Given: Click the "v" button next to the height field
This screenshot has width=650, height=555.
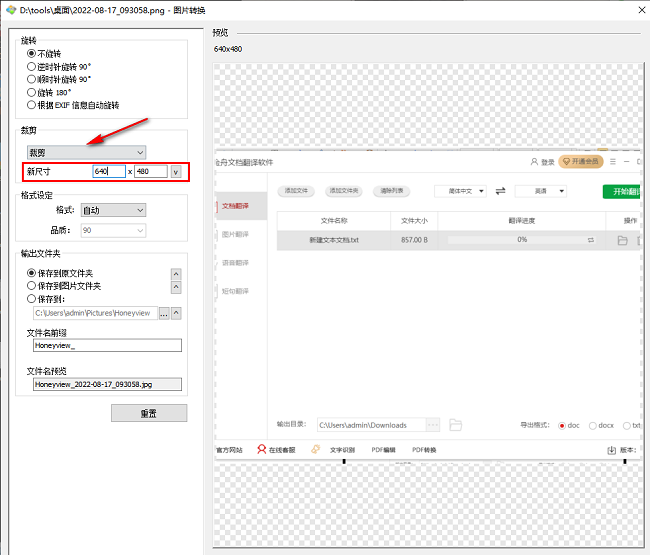Looking at the screenshot, I should [x=176, y=172].
